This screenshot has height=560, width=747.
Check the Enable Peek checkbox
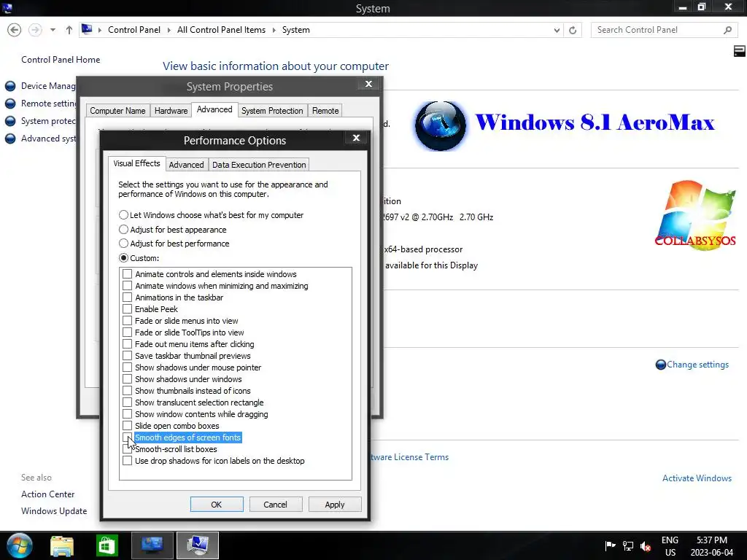click(127, 309)
